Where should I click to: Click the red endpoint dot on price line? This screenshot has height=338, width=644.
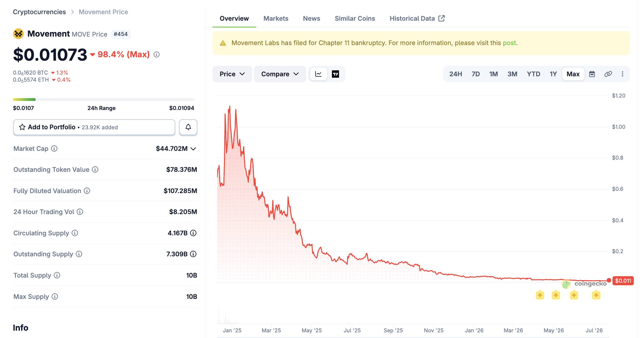click(609, 280)
